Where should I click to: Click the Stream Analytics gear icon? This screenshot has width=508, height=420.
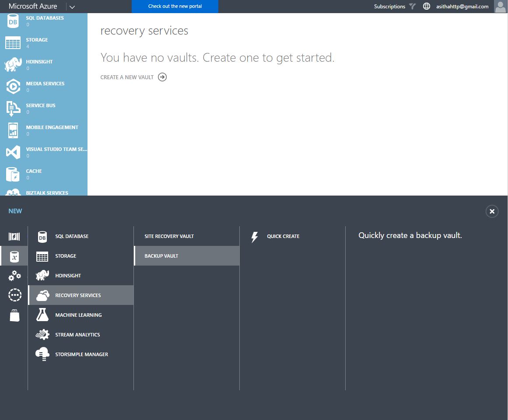pyautogui.click(x=42, y=335)
